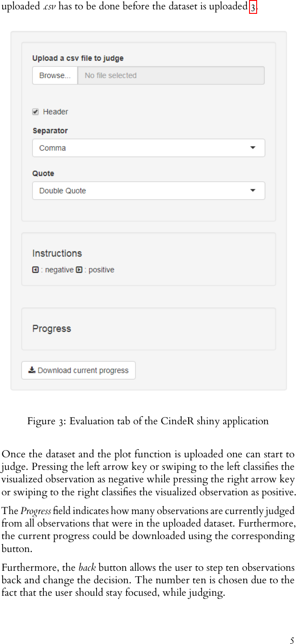The image size is (296, 644).
Task: Click the download arrow glyph before the button text
Action: click(x=31, y=370)
